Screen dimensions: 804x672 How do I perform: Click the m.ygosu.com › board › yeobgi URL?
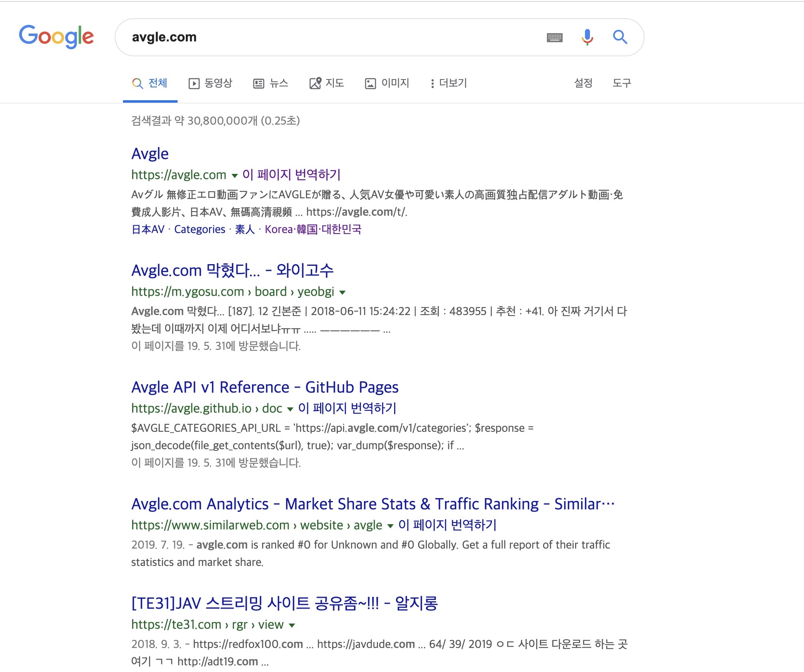pos(233,291)
